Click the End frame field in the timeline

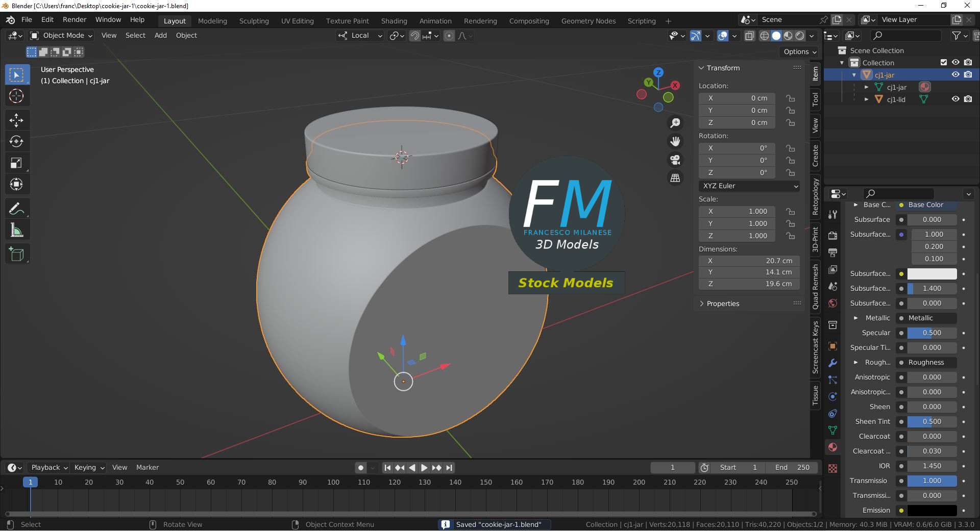[792, 468]
